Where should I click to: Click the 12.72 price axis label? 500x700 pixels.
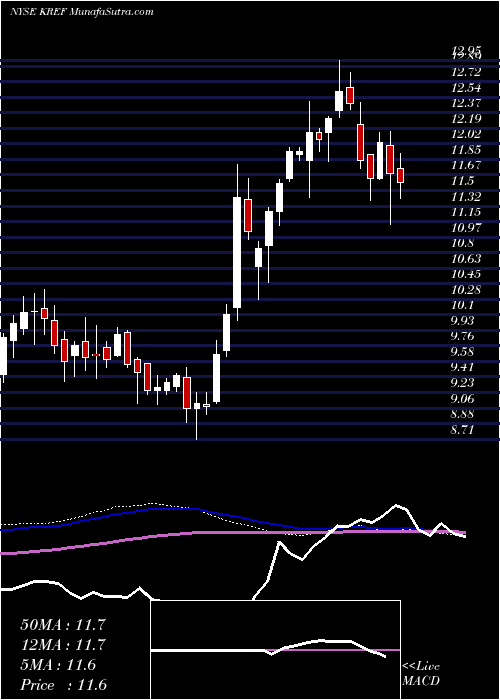[466, 71]
